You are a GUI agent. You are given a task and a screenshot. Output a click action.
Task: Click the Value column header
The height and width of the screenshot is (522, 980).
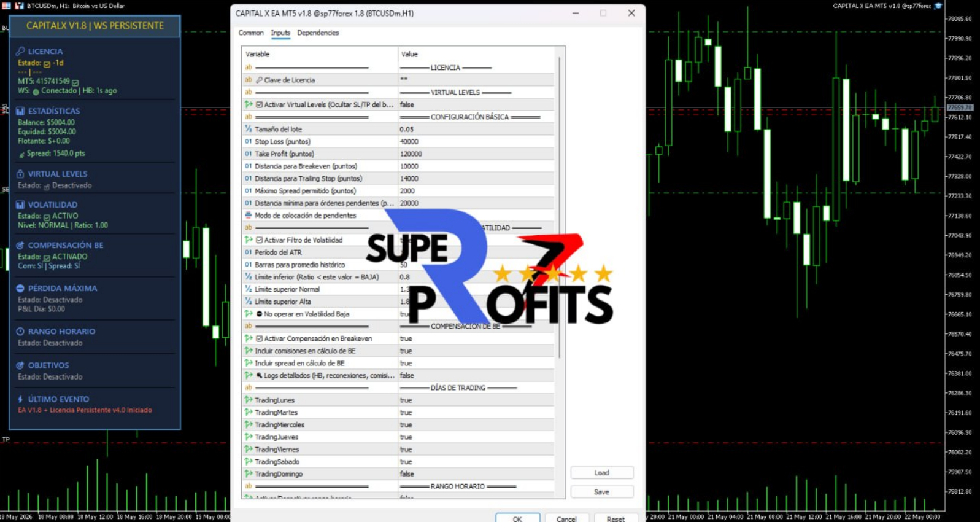coord(476,54)
